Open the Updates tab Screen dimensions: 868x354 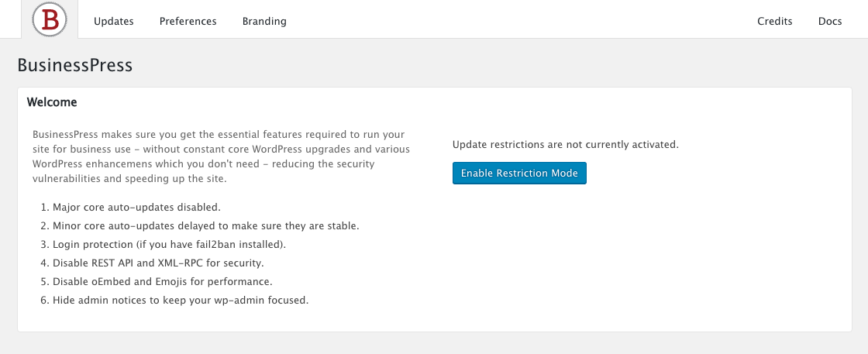pos(113,22)
